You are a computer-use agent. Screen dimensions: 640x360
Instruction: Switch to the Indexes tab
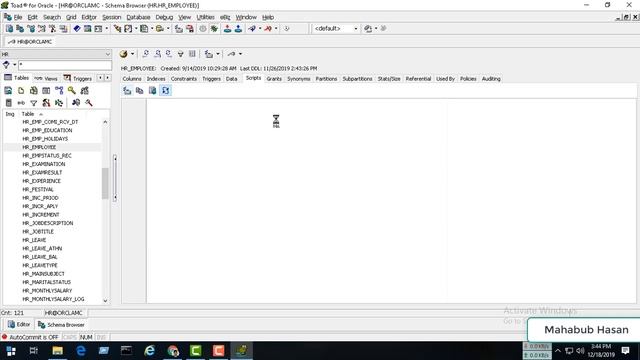coord(156,79)
